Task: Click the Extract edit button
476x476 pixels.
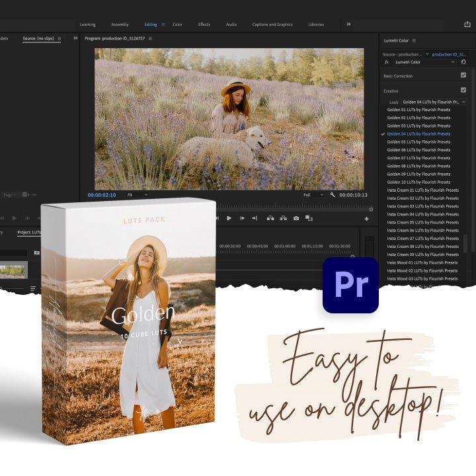Action: (283, 218)
